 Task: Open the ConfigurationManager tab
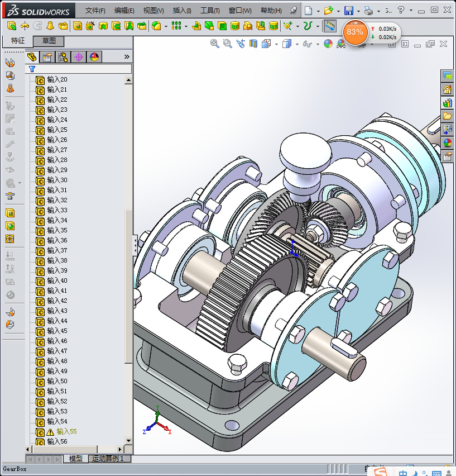[x=64, y=57]
